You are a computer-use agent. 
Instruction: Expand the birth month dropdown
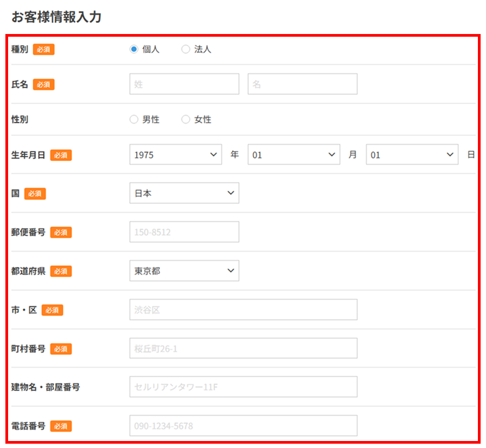294,155
